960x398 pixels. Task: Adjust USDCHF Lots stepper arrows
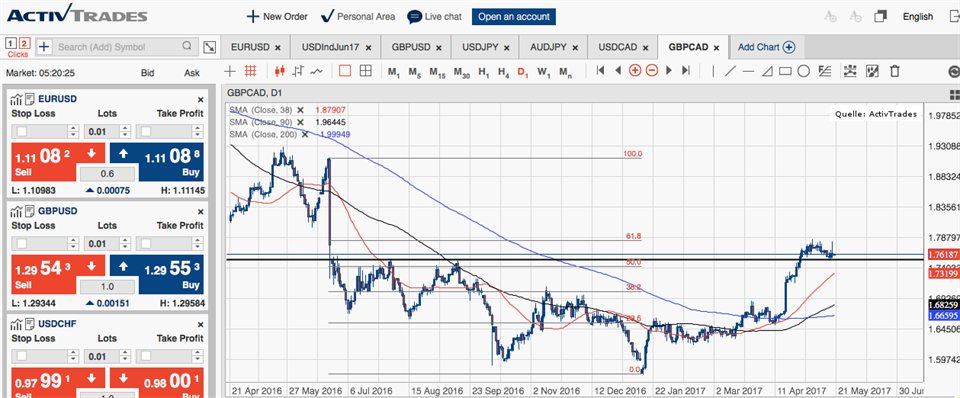125,356
